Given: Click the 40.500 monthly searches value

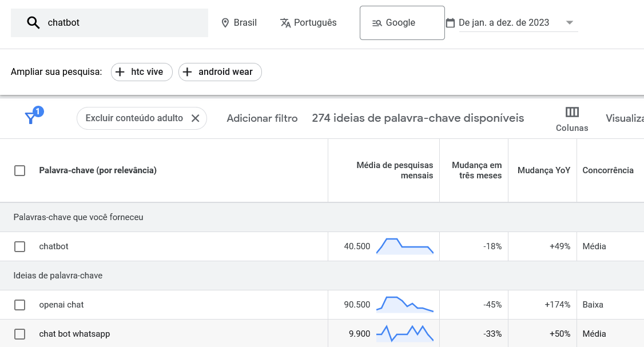Looking at the screenshot, I should [x=357, y=246].
